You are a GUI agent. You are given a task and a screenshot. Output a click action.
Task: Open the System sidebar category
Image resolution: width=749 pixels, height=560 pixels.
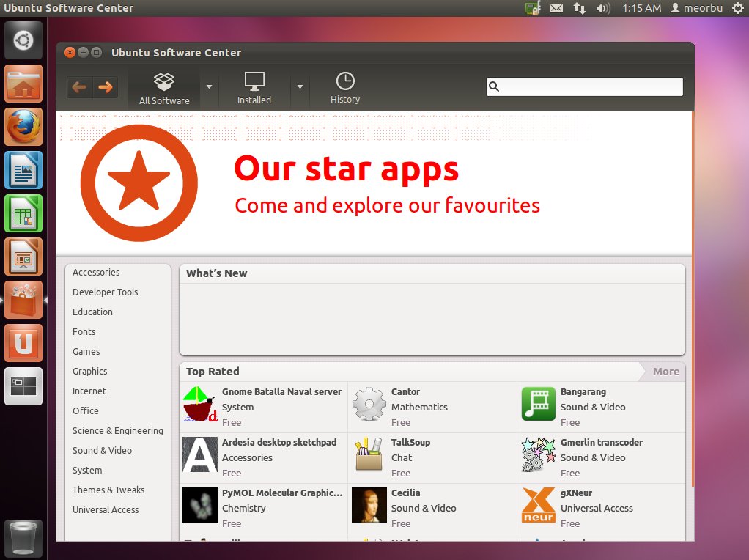pos(87,471)
